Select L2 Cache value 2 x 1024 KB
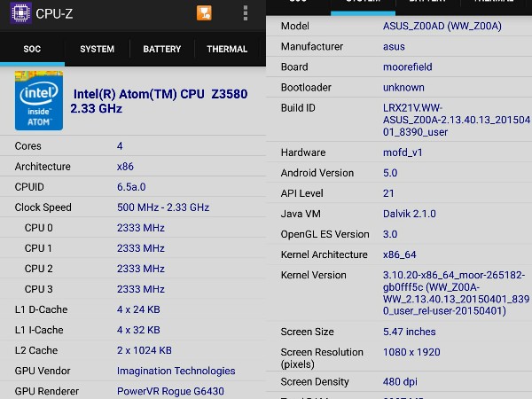 pyautogui.click(x=145, y=350)
